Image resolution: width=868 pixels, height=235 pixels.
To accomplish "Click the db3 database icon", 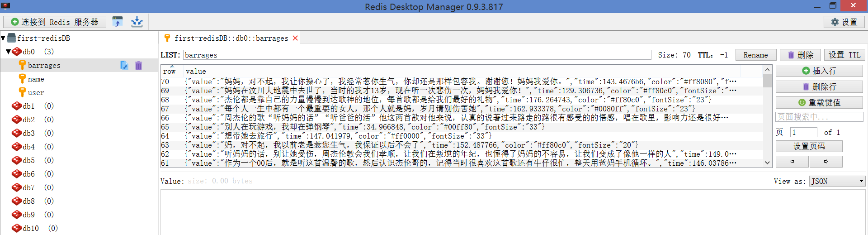I will pos(17,133).
